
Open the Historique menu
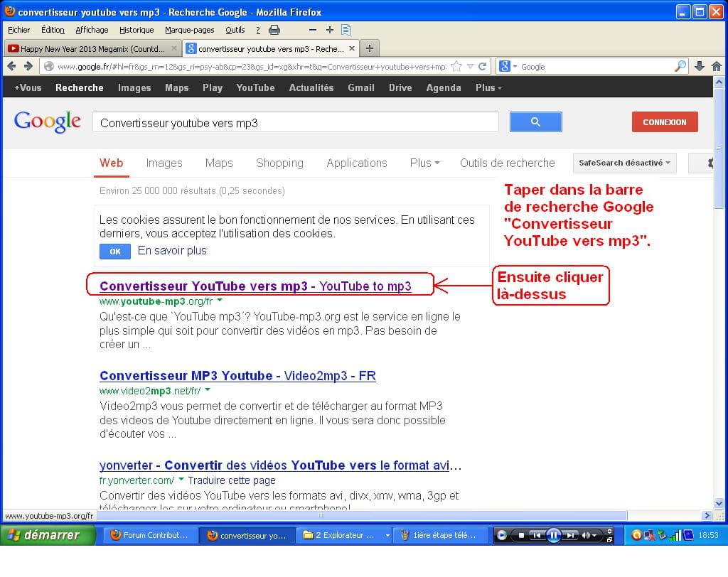[136, 30]
